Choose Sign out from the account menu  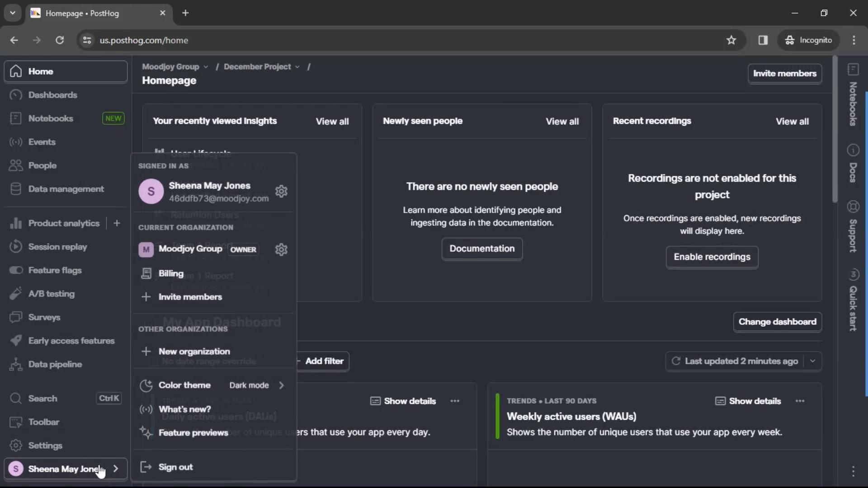point(175,467)
